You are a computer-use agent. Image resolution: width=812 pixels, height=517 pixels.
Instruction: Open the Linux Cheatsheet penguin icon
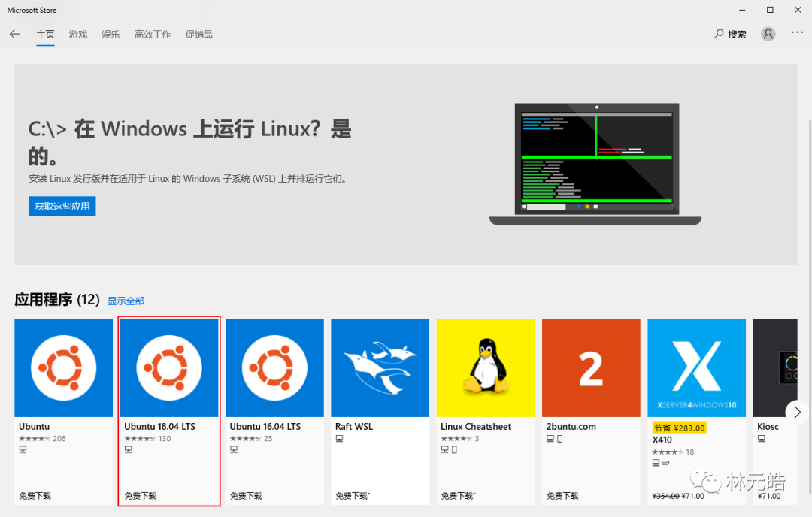click(486, 367)
